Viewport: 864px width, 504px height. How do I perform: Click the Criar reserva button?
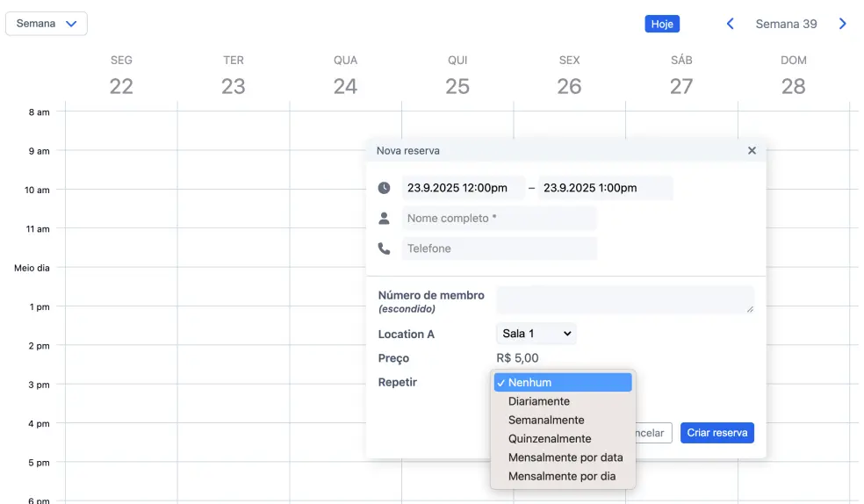(716, 433)
